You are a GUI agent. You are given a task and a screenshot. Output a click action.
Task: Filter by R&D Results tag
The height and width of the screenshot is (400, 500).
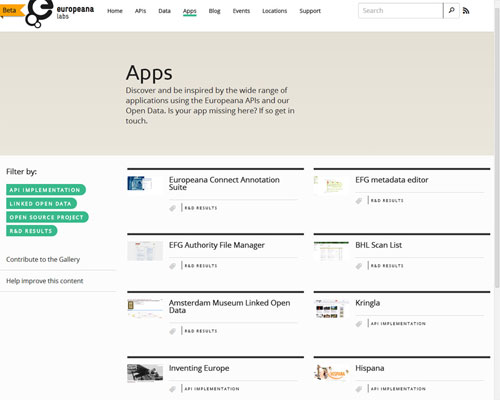pyautogui.click(x=32, y=231)
